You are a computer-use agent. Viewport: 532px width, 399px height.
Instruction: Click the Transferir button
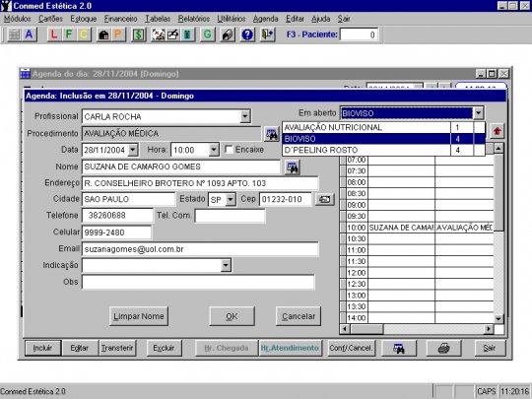[117, 348]
